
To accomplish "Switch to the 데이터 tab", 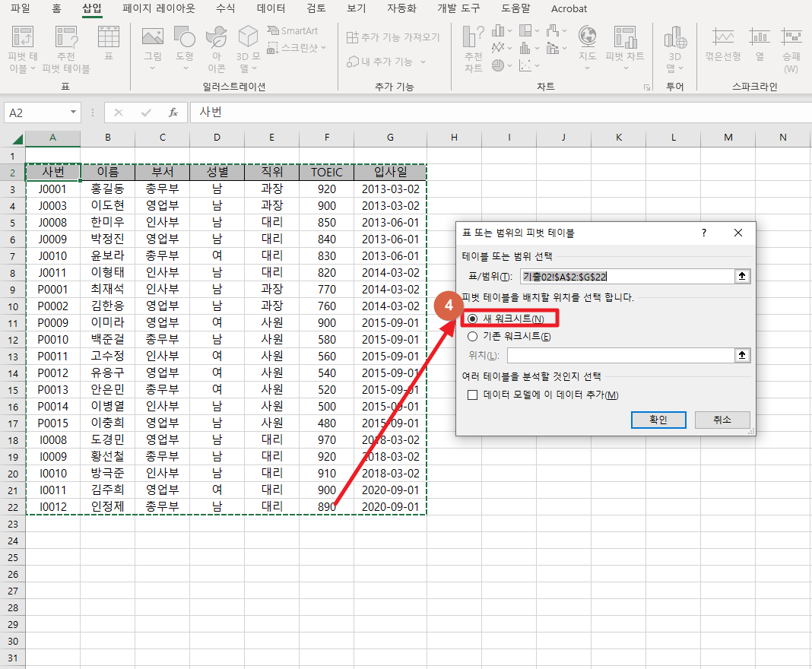I will (x=271, y=8).
